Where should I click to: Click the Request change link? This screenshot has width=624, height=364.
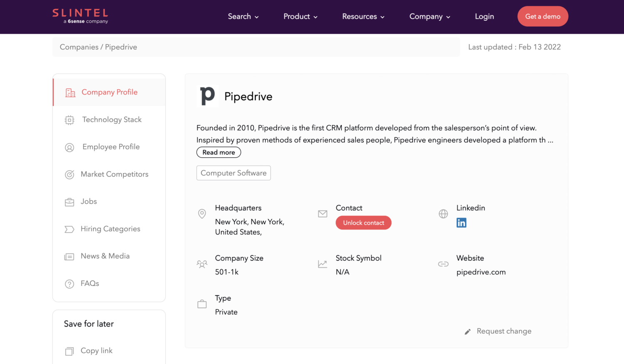pos(504,331)
